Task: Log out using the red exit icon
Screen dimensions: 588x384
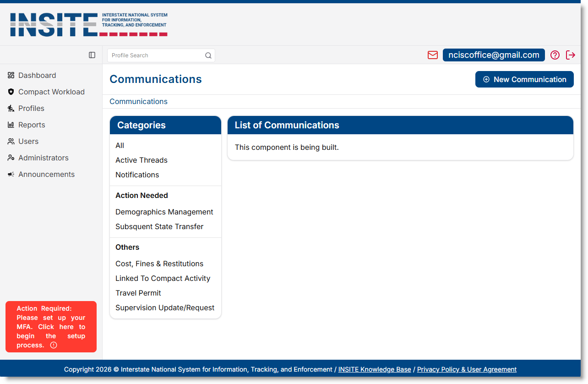Action: click(x=571, y=55)
